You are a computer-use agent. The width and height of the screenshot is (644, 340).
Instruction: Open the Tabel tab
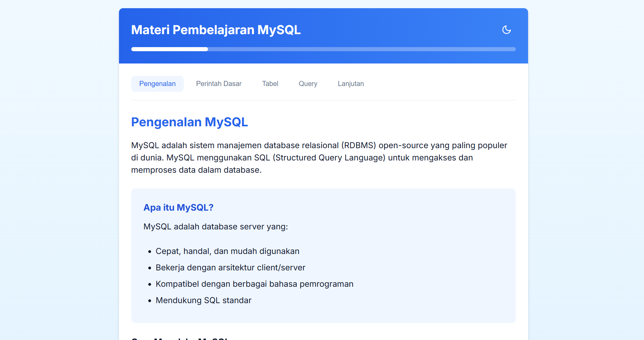[x=270, y=84]
